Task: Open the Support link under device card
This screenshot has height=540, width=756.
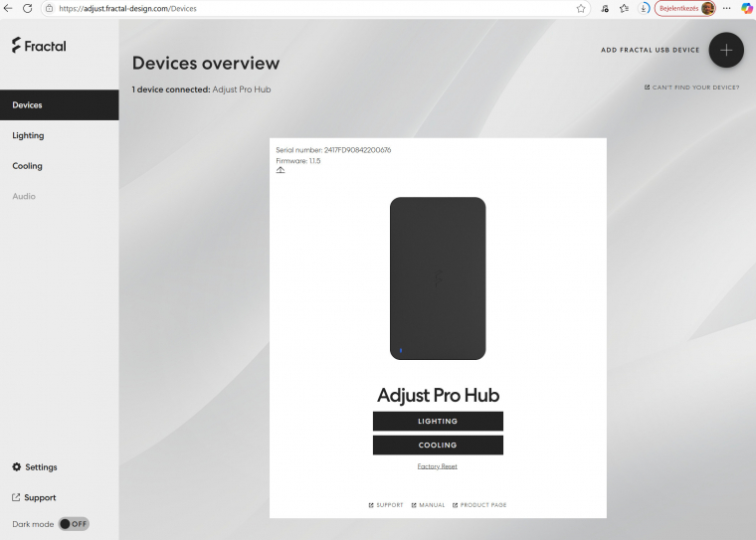Action: 386,505
